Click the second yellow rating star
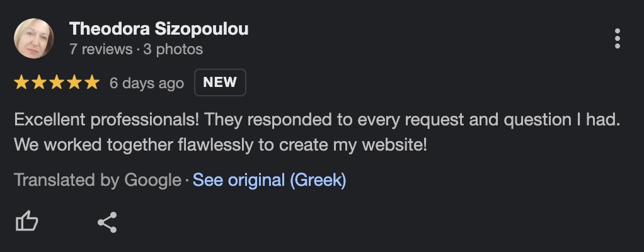 click(x=40, y=83)
